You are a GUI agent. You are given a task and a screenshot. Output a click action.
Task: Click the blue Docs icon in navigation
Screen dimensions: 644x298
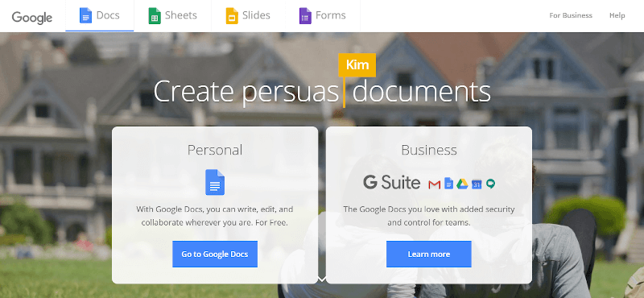click(x=85, y=15)
